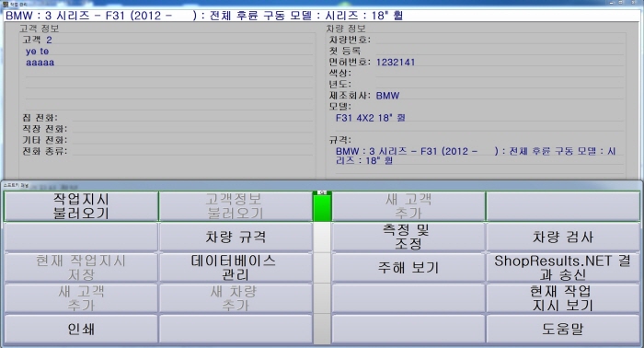Click the 차량번호 vehicle number field
The image size is (644, 348).
(499, 40)
